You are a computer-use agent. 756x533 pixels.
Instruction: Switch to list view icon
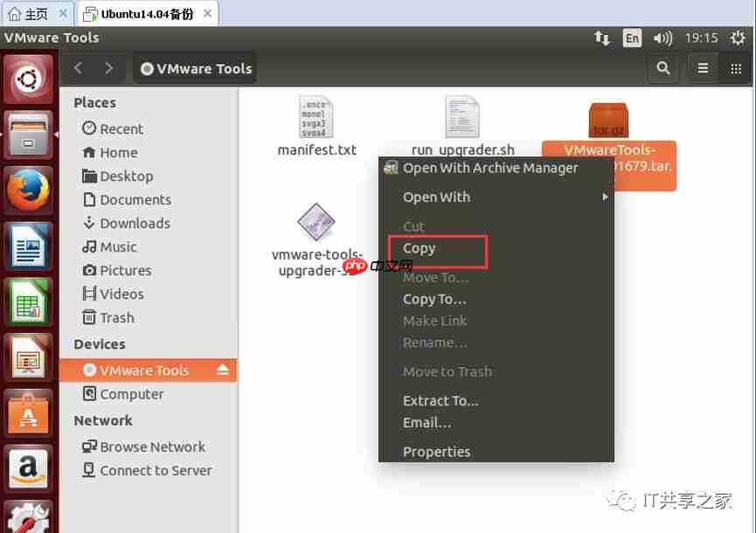coord(703,68)
